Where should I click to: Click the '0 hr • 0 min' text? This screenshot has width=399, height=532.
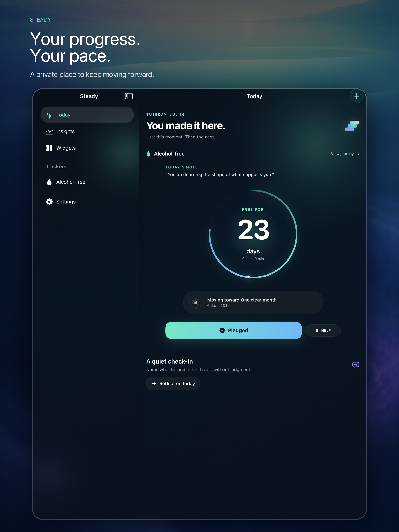[x=253, y=259]
